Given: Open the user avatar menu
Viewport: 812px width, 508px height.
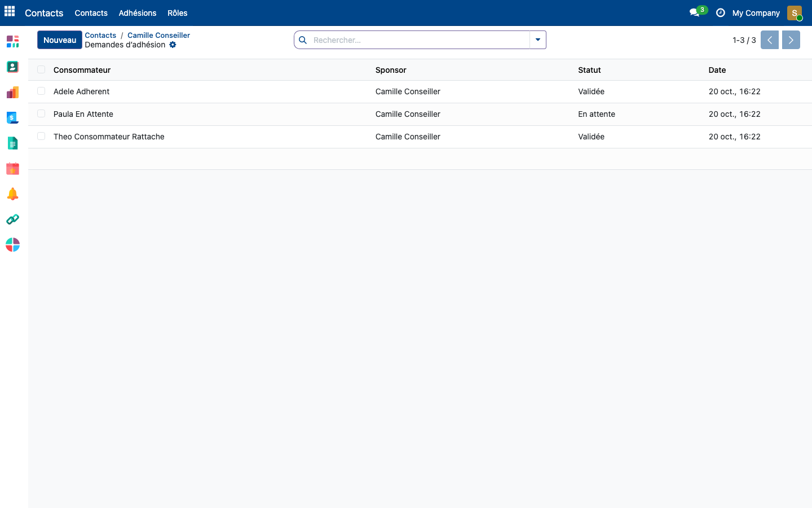Looking at the screenshot, I should click(x=795, y=13).
